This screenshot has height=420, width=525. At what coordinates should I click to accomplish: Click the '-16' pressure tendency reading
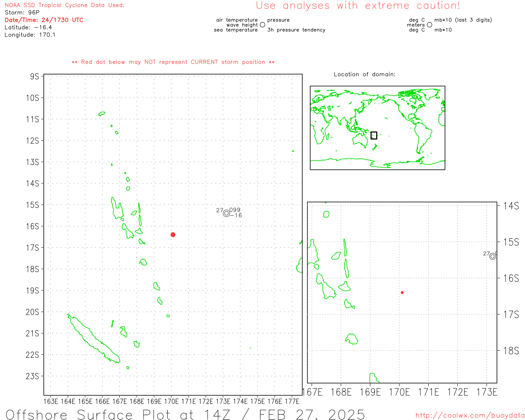coord(236,215)
